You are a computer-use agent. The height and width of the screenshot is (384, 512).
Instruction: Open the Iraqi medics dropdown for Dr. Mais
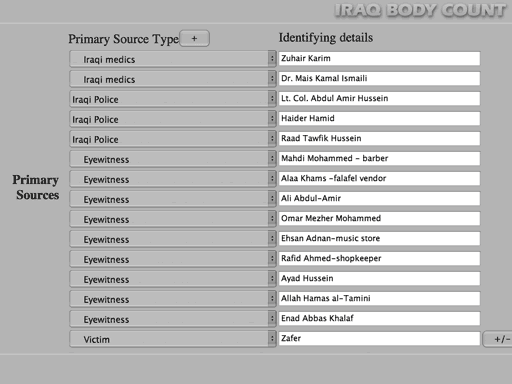coord(173,79)
